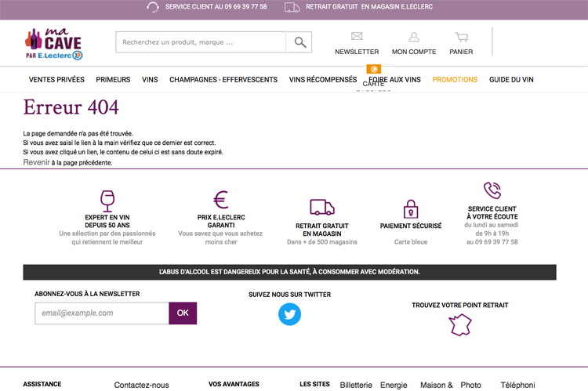Submit newsletter with OK button
The width and height of the screenshot is (588, 391).
(x=183, y=313)
